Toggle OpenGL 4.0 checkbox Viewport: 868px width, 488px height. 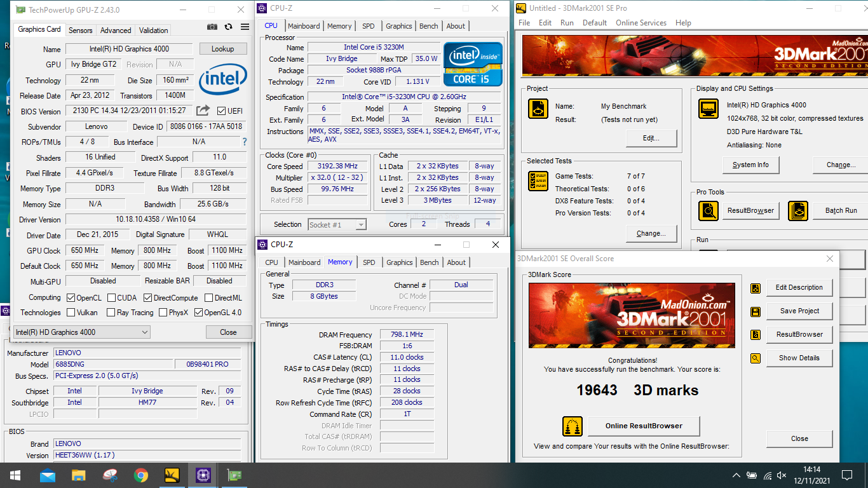[198, 313]
